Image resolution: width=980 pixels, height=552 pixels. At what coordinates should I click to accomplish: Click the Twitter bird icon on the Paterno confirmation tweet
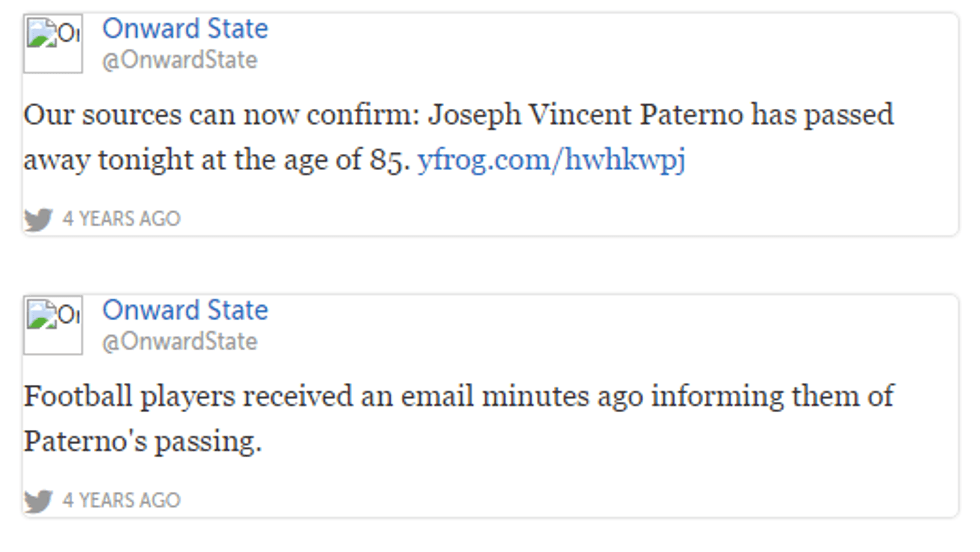38,219
